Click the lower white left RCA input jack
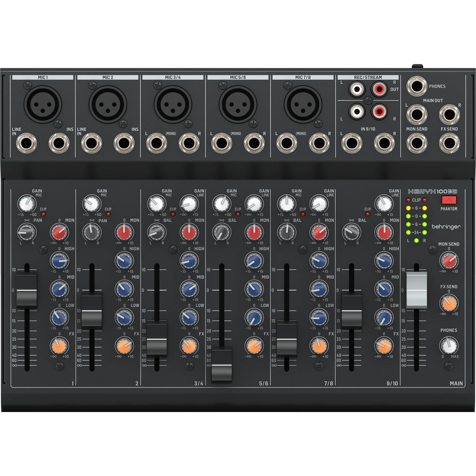The width and height of the screenshot is (476, 476). pos(357,111)
